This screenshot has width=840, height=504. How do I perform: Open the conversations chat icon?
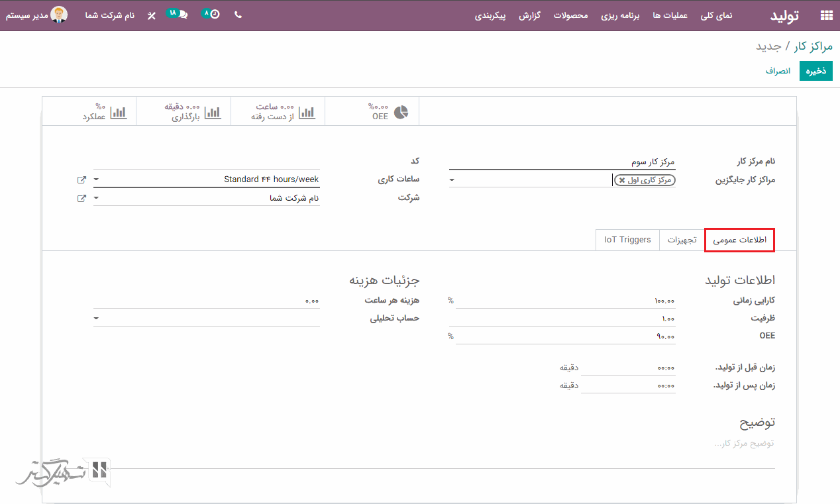tap(181, 15)
